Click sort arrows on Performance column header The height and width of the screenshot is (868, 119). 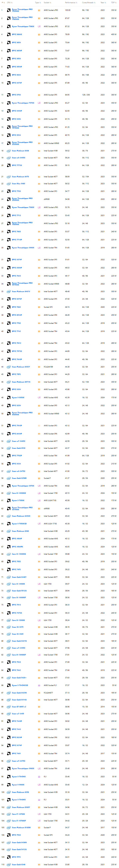click(76, 3)
